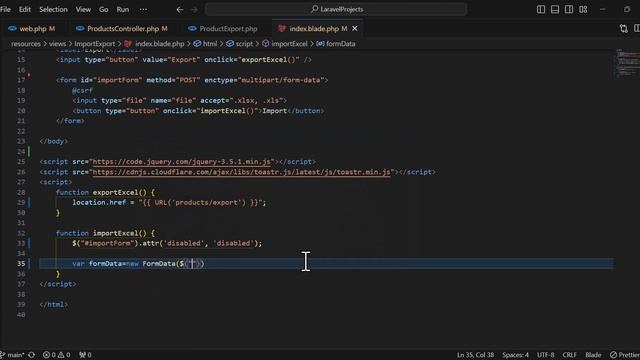Click the Ln 35, Col 38 indicator
The image size is (640, 360).
click(x=475, y=355)
